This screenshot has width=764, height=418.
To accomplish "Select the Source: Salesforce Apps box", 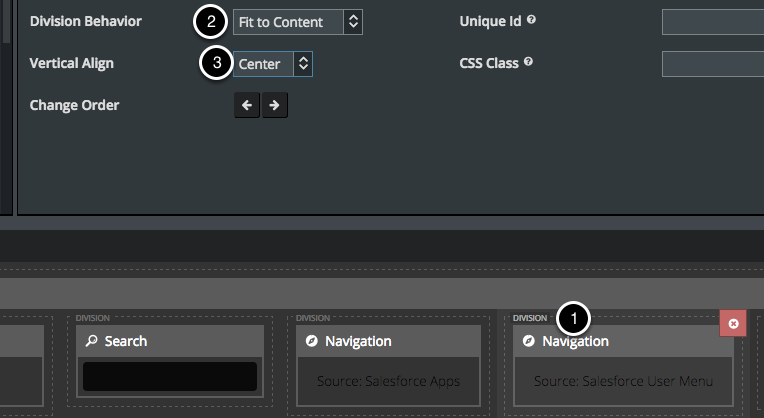I will 390,381.
